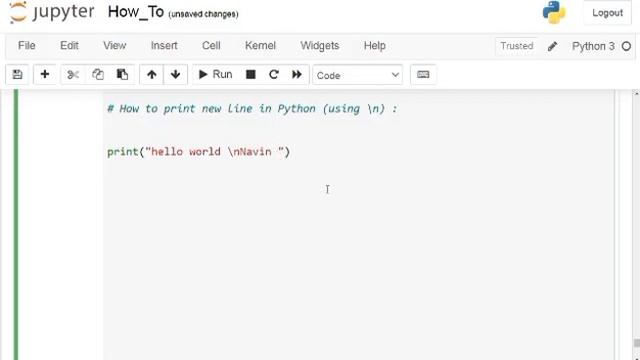Run the current cell
Viewport: 640px width, 360px height.
pyautogui.click(x=215, y=75)
